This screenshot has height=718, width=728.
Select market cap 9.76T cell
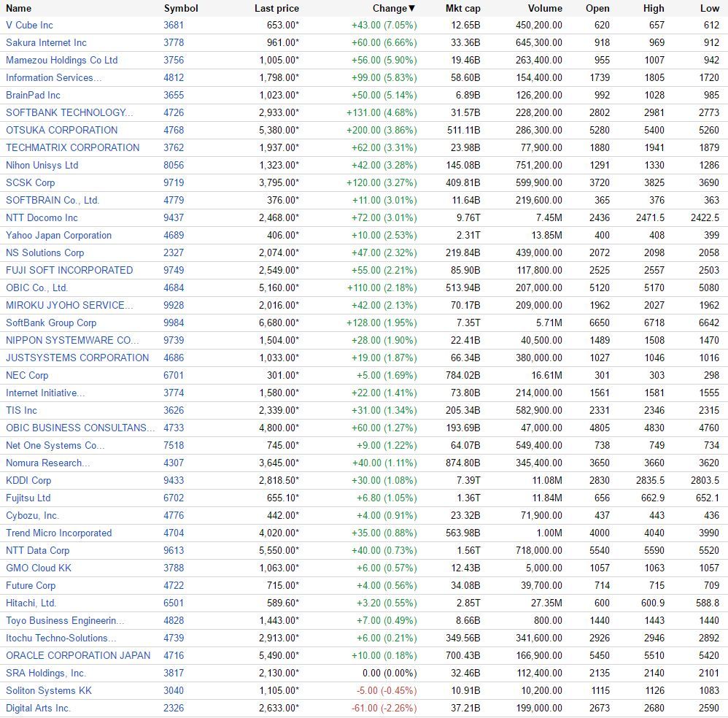coord(468,218)
